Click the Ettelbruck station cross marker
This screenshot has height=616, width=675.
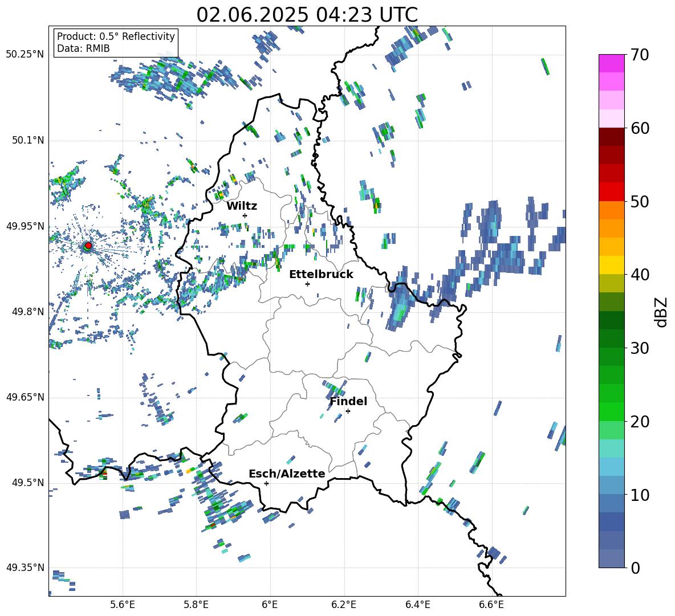(x=307, y=284)
